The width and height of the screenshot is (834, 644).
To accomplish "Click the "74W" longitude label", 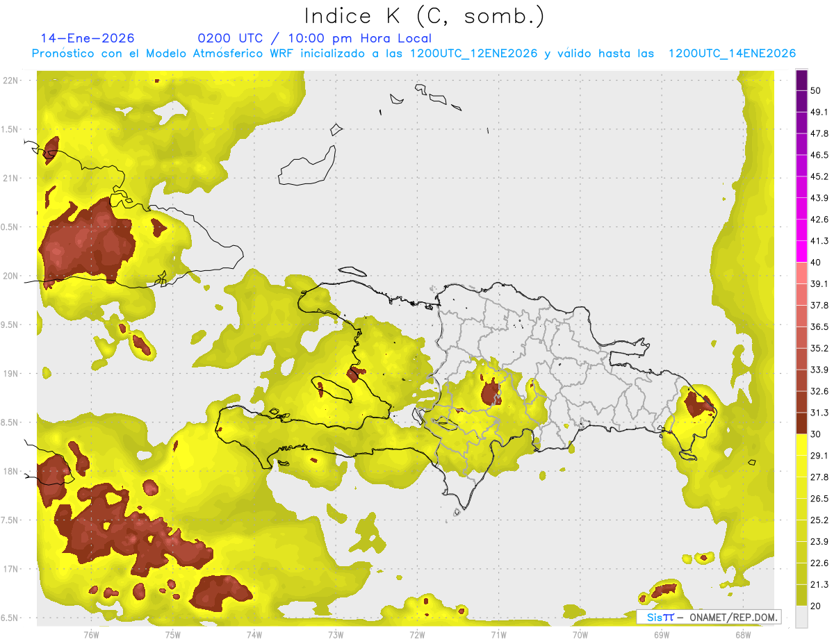I will click(254, 634).
